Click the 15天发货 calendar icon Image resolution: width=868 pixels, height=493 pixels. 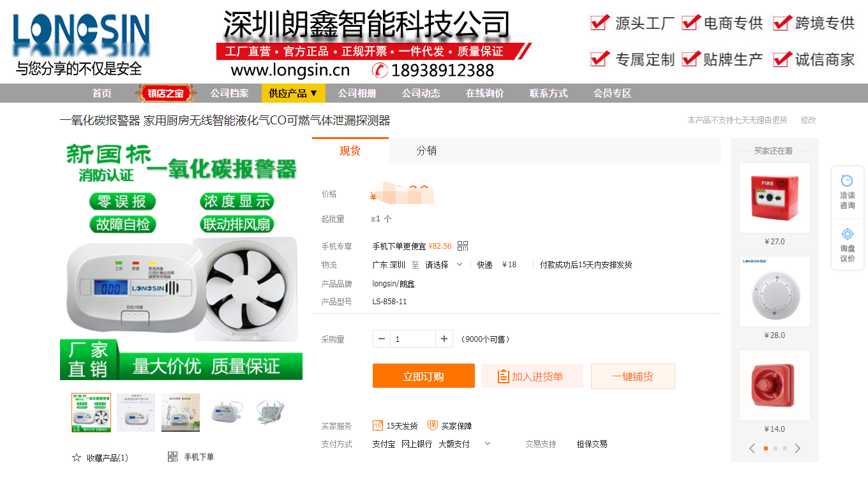pyautogui.click(x=378, y=425)
